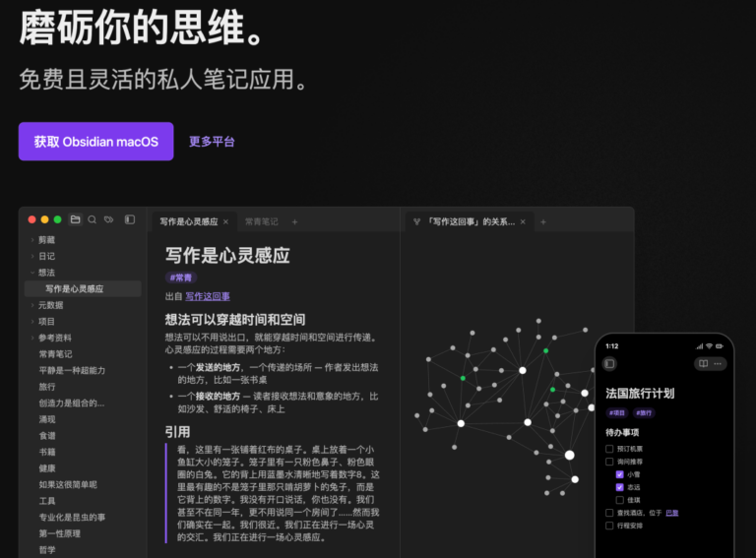This screenshot has width=756, height=558.
Task: Tap the #项目 tag on phone
Action: 616,413
